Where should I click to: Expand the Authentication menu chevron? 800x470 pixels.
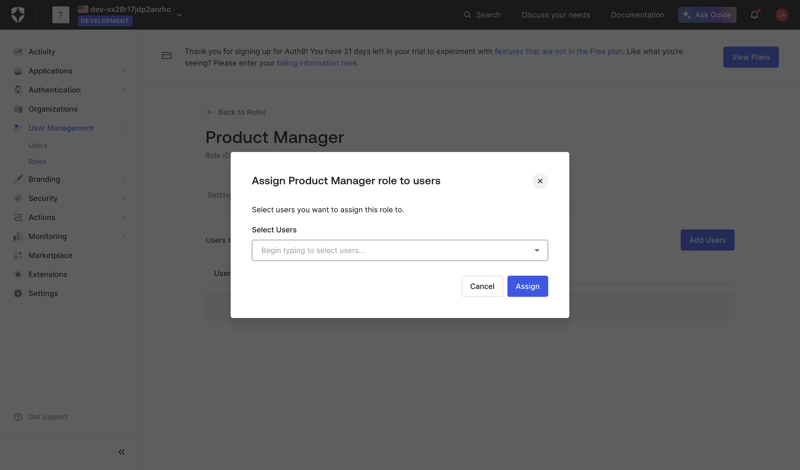[x=123, y=90]
